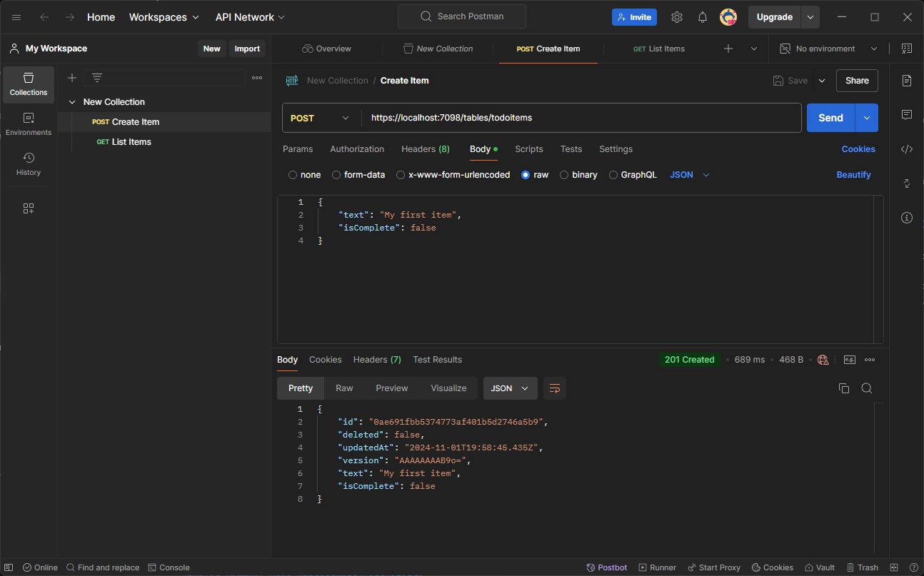This screenshot has width=924, height=576.
Task: Click the network globe icon in response bar
Action: click(x=823, y=360)
